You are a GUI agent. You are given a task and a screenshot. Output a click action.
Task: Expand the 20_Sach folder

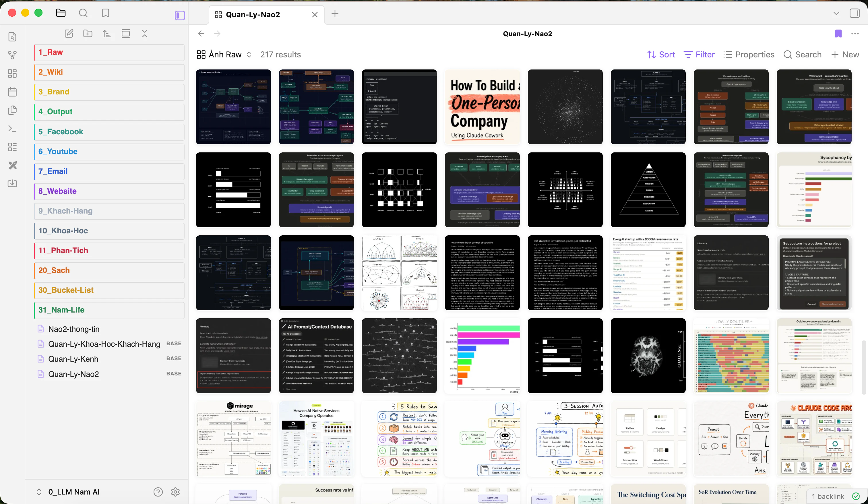(x=109, y=270)
